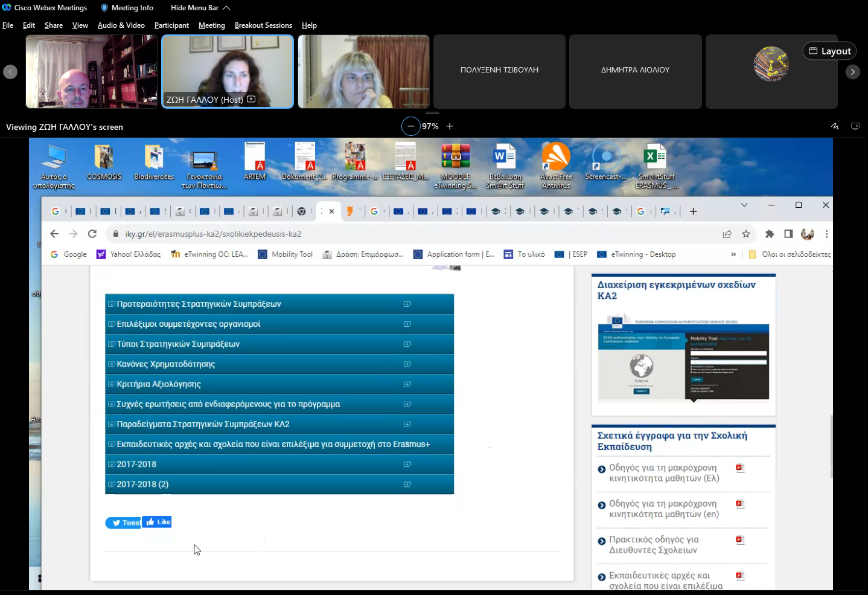Select ΖΩΗ ΓΑΛΛΟΥ host video thumbnail

[228, 72]
